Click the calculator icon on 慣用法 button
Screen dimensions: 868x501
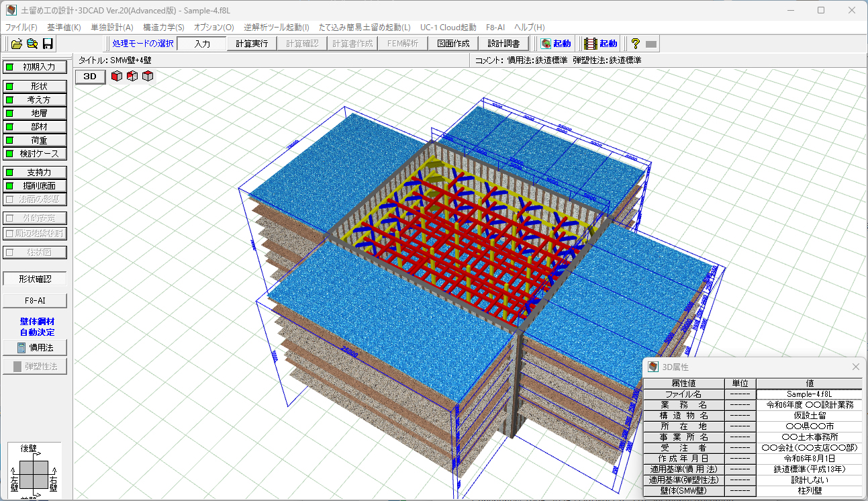point(21,348)
